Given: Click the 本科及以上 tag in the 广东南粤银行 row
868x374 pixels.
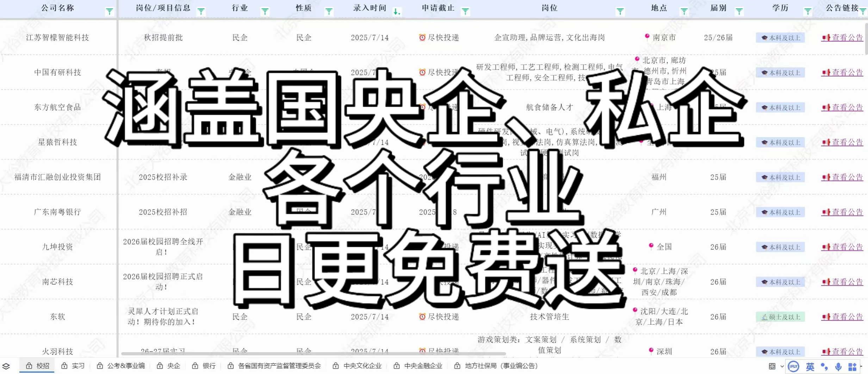Looking at the screenshot, I should coord(780,212).
